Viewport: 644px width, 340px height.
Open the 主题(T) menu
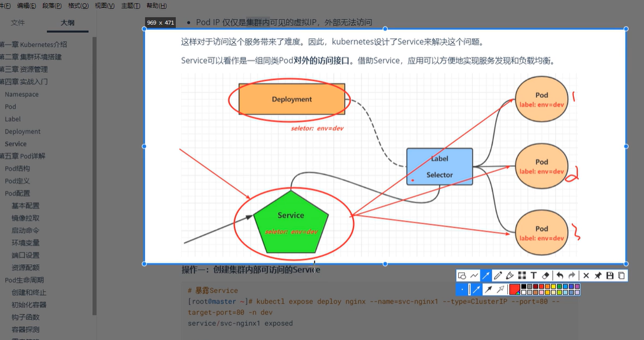tap(131, 6)
